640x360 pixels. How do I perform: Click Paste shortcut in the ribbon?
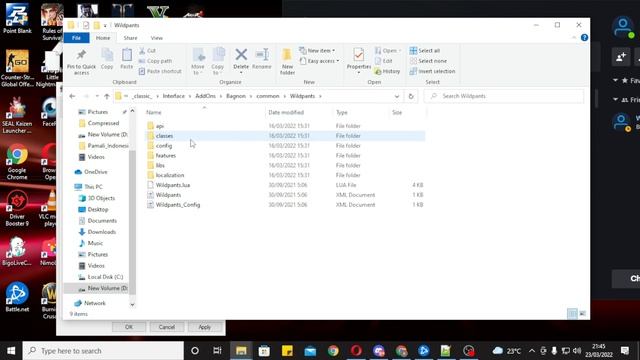[x=160, y=71]
